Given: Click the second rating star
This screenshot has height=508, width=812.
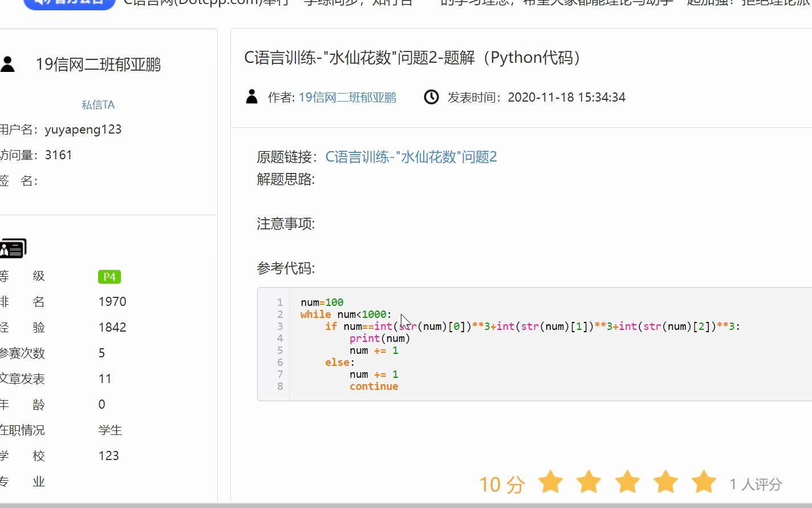Looking at the screenshot, I should pos(588,483).
